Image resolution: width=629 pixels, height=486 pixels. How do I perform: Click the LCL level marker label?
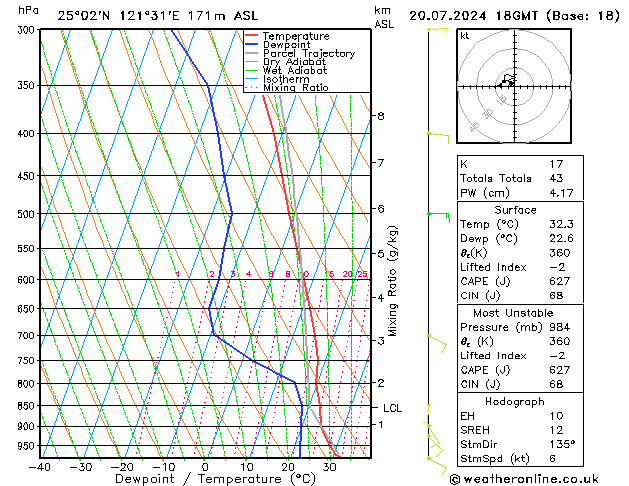click(392, 408)
